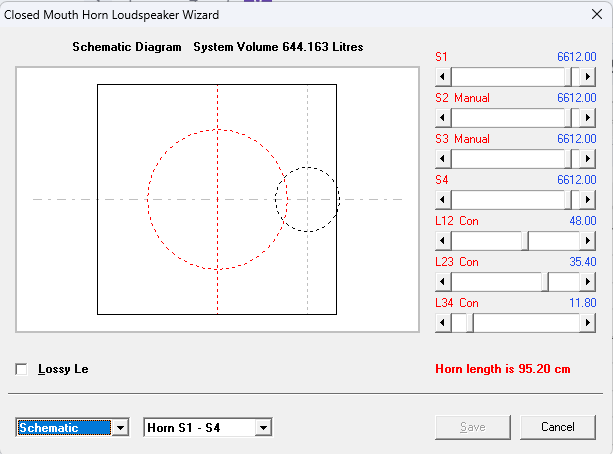
Task: Click the L23 Con label
Action: 457,262
